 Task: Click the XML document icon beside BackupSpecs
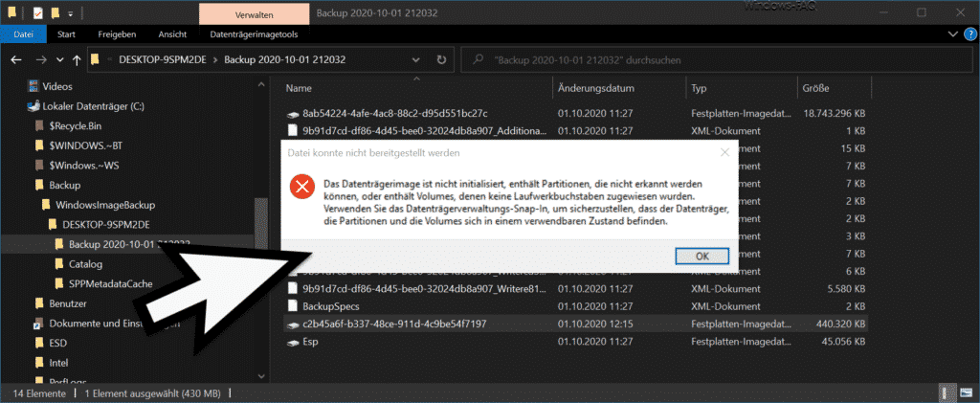(x=292, y=306)
